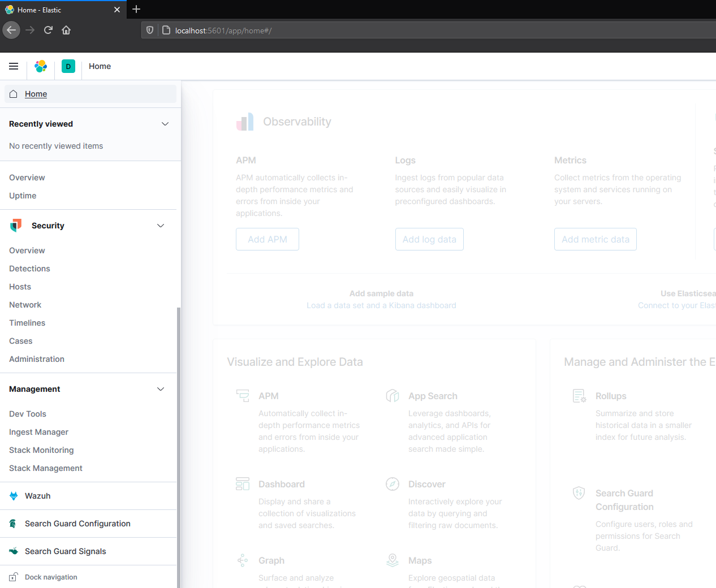Screen dimensions: 716x588
Task: Open Ingest Manager
Action: pyautogui.click(x=38, y=432)
